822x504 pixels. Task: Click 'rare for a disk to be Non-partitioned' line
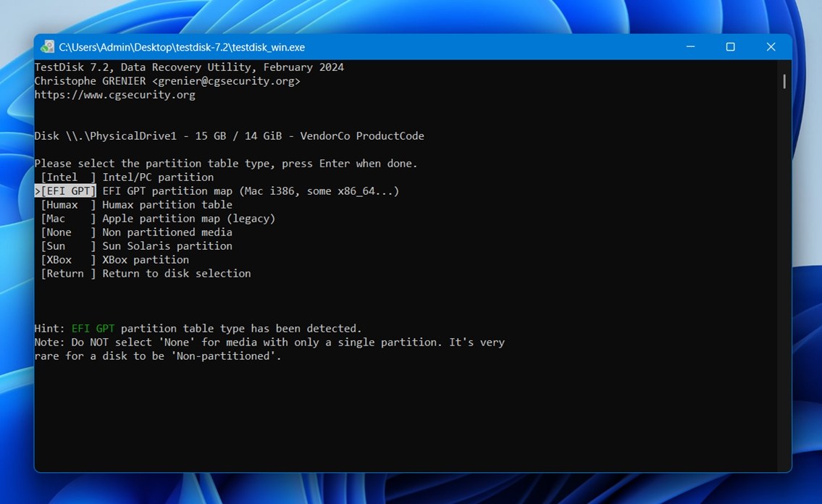158,356
